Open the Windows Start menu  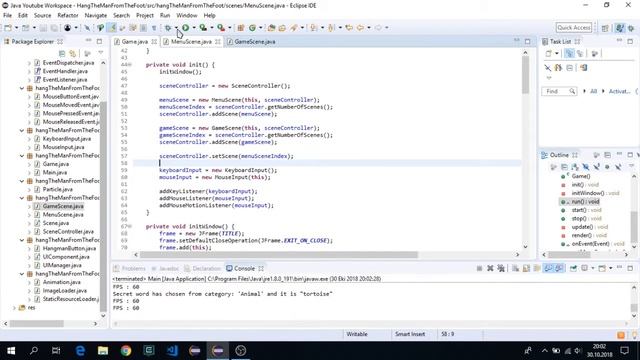[x=11, y=351]
